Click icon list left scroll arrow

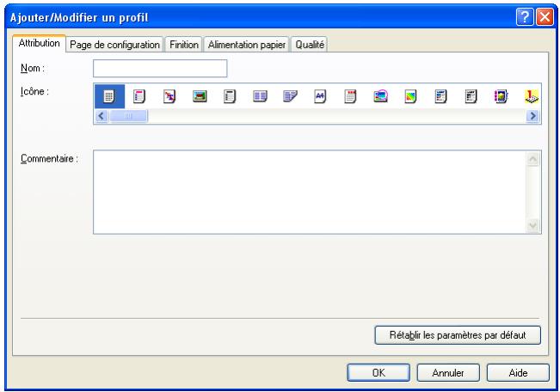tap(102, 116)
